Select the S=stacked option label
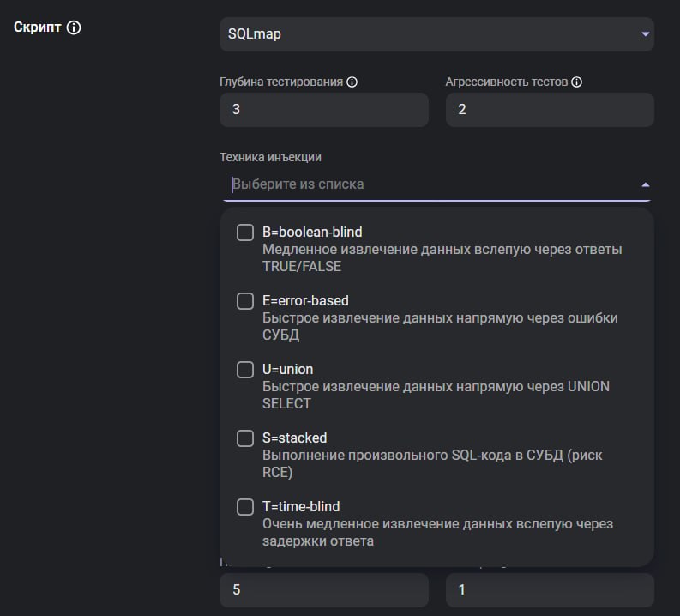The height and width of the screenshot is (616, 680). 294,438
